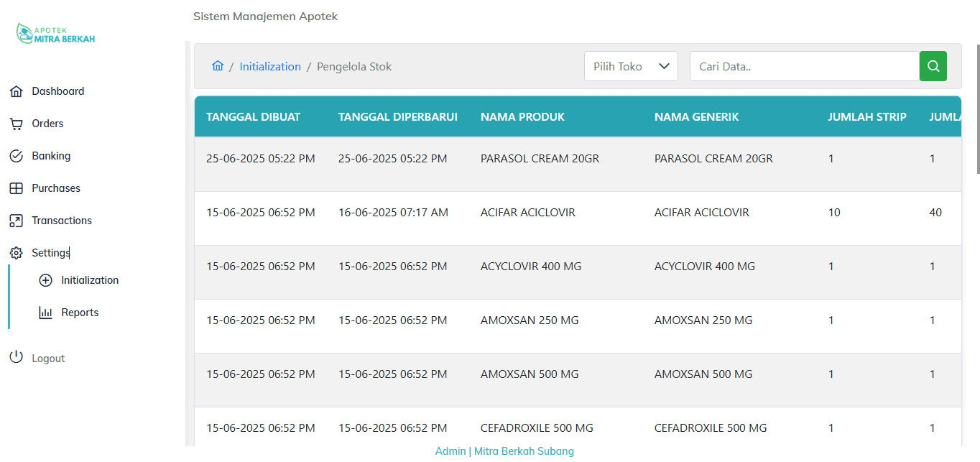Go to the Orders page
Image resolution: width=980 pixels, height=462 pixels.
click(x=47, y=124)
